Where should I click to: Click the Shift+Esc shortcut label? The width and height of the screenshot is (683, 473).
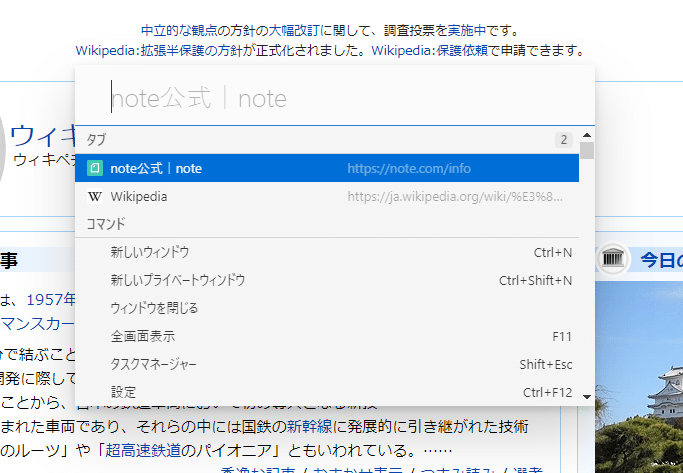546,364
